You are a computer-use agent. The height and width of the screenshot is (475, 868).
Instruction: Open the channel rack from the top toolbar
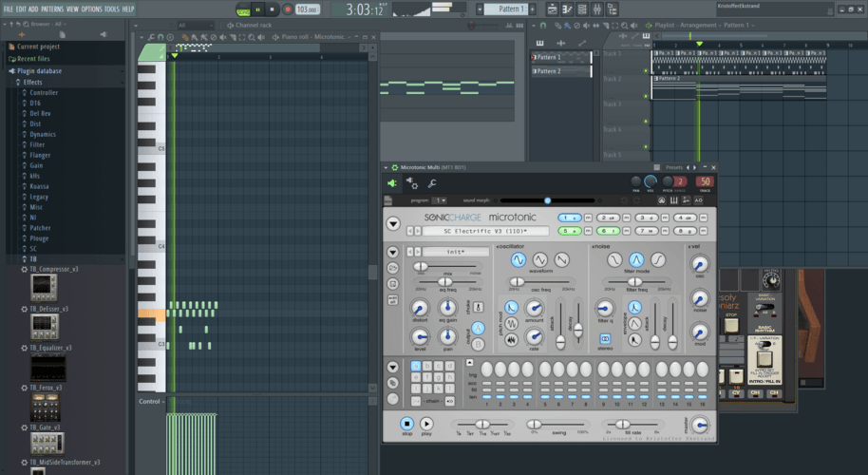tap(582, 9)
